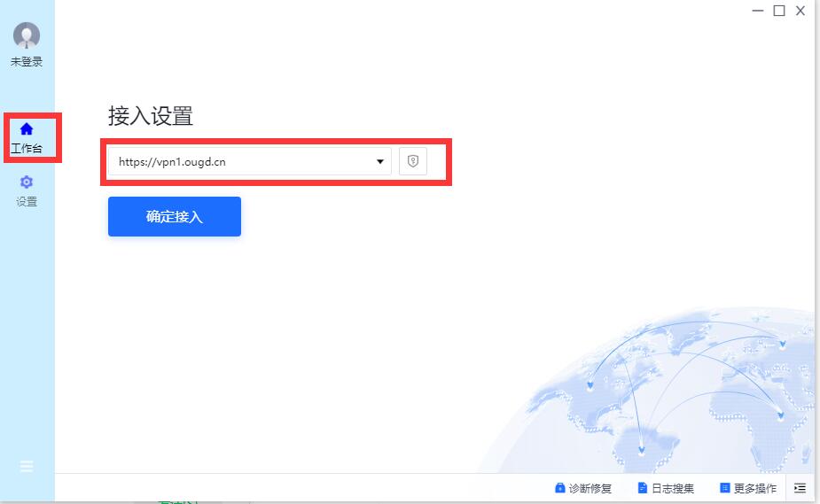Close the VPN client window
820x504 pixels.
coord(800,11)
